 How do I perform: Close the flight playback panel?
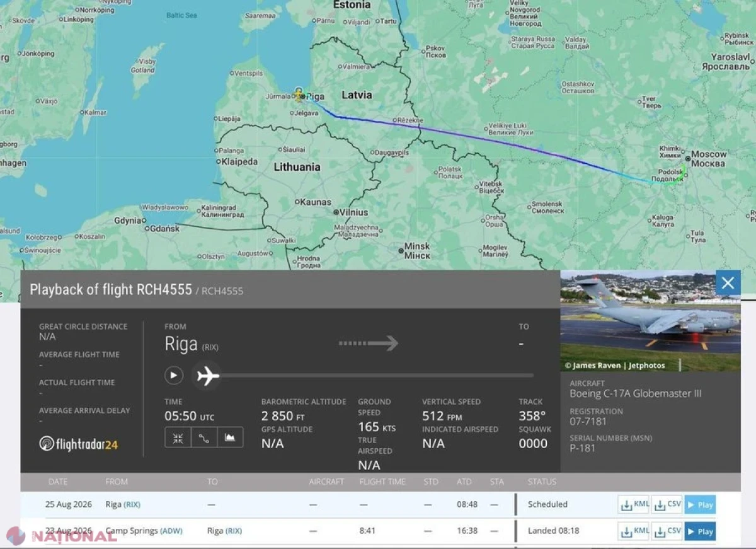728,283
